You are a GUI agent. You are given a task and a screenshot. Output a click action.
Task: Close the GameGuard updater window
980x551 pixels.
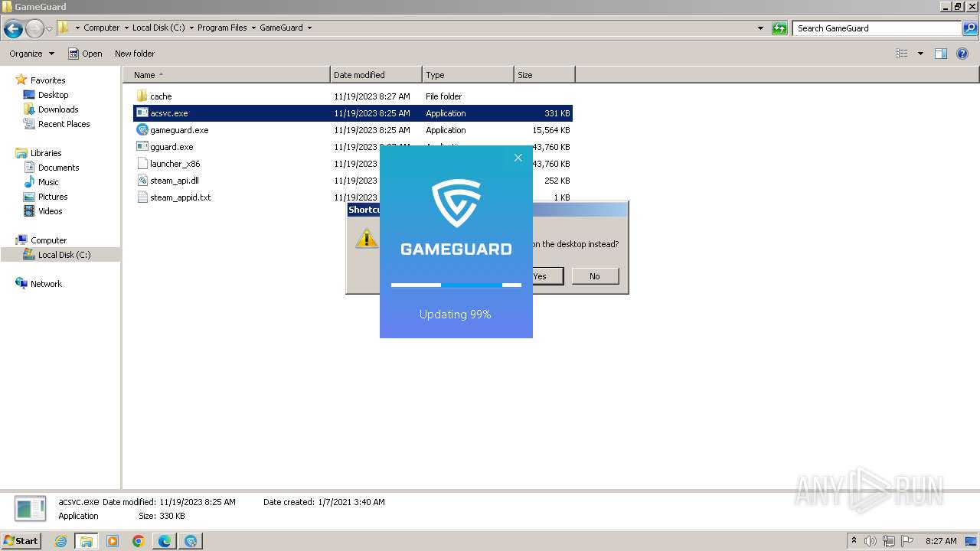point(518,158)
